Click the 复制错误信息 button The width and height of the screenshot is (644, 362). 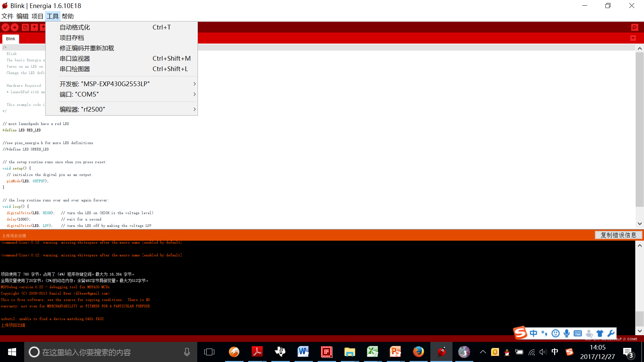618,235
